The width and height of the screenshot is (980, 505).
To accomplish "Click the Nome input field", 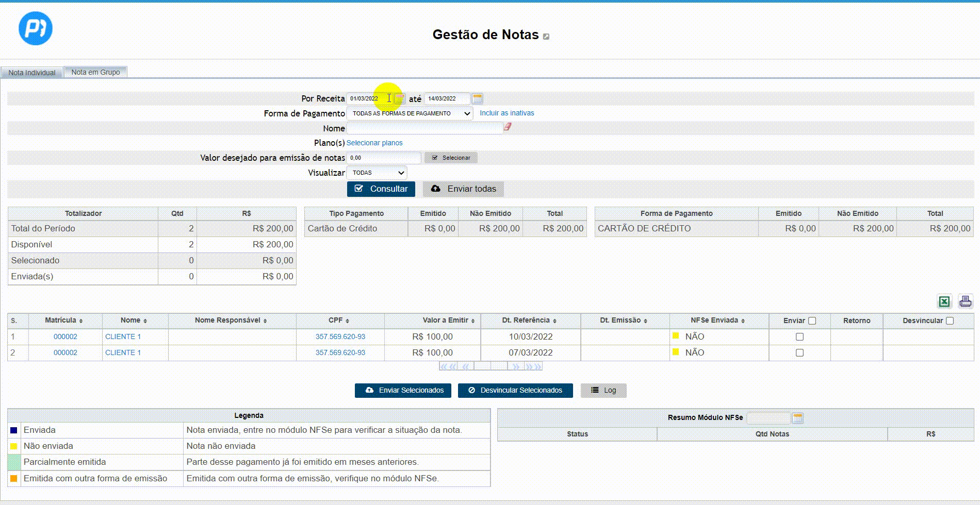I will (424, 128).
